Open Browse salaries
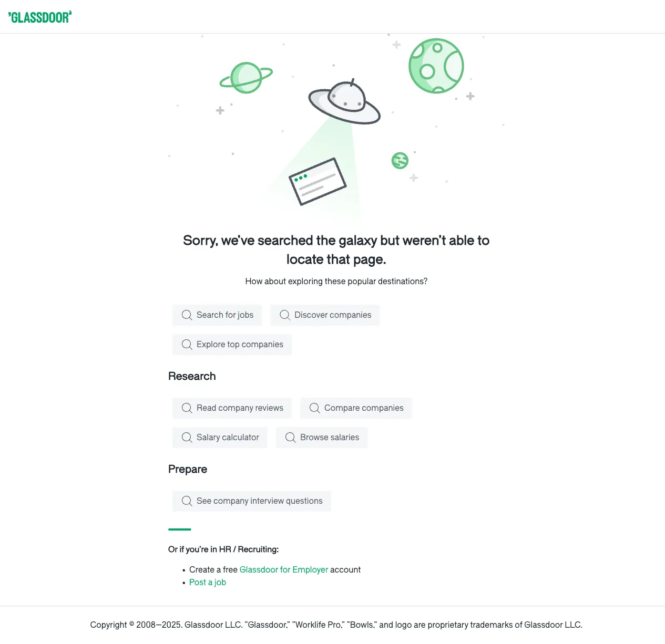 (x=322, y=437)
